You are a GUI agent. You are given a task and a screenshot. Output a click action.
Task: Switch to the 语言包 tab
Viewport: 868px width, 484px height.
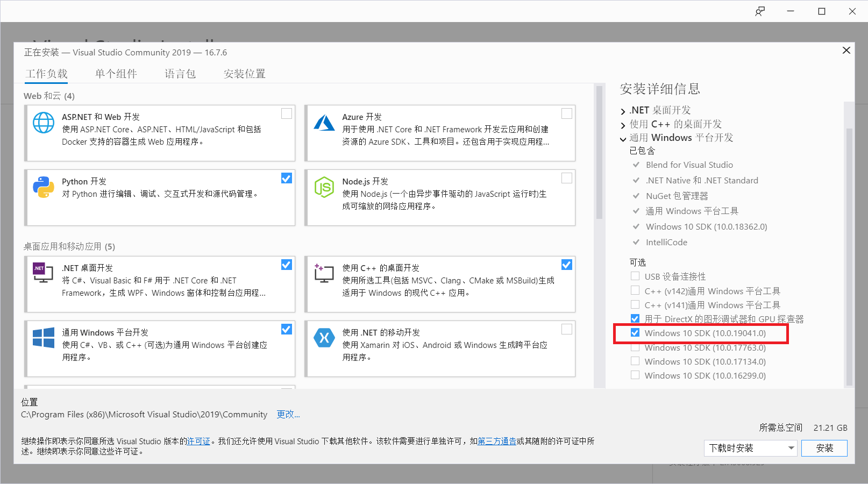180,74
